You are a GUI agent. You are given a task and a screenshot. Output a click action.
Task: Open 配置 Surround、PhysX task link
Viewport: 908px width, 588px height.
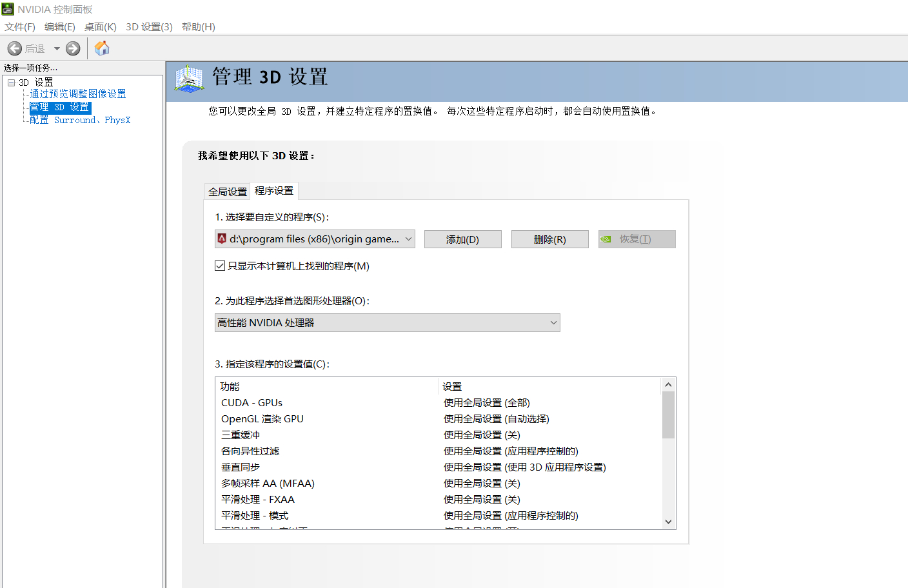coord(80,120)
